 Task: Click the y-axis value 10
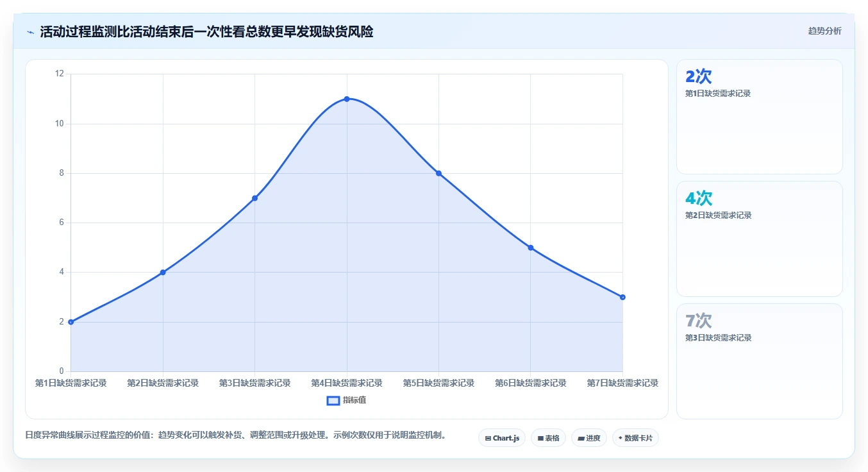pyautogui.click(x=60, y=124)
